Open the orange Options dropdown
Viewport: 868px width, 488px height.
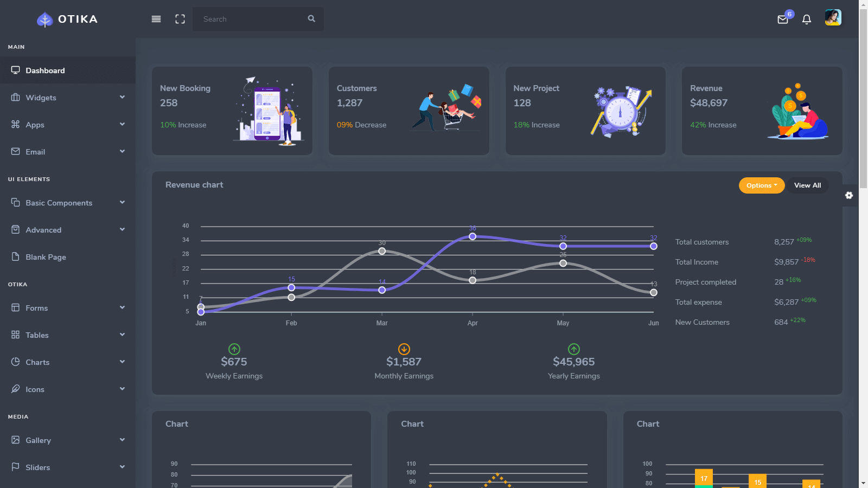coord(762,185)
